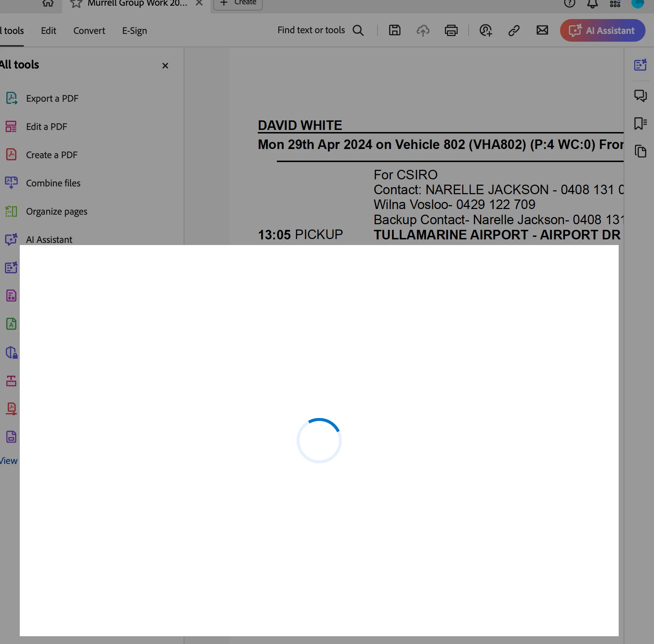This screenshot has width=654, height=644.
Task: Click the DAVID WHITE heading text
Action: pos(300,125)
